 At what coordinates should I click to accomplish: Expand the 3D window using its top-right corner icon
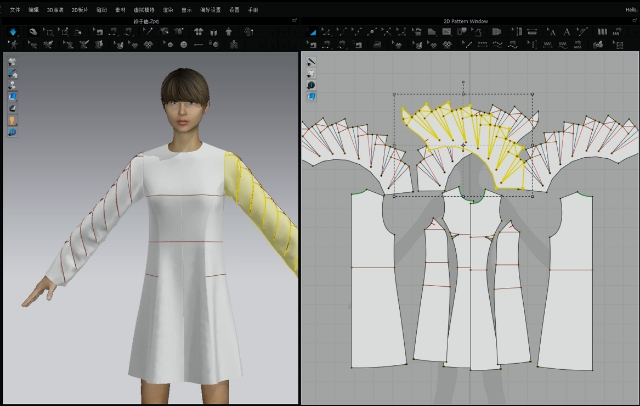pyautogui.click(x=293, y=20)
